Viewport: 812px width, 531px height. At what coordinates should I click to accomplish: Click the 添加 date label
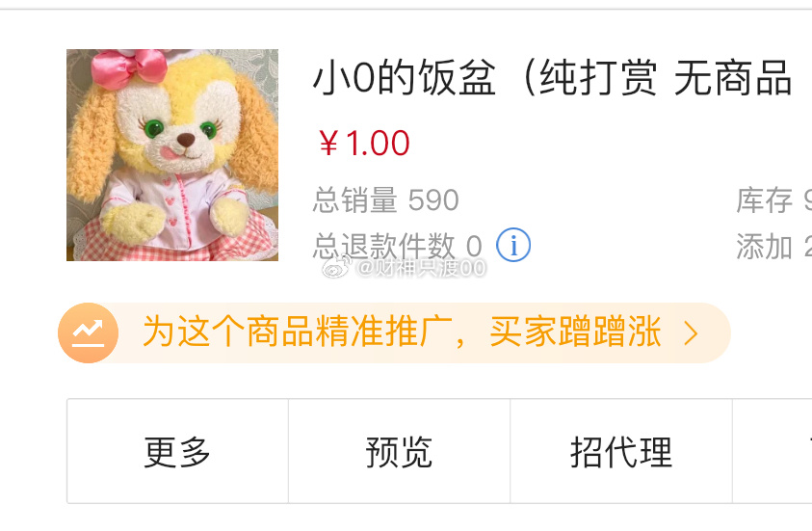click(x=765, y=246)
